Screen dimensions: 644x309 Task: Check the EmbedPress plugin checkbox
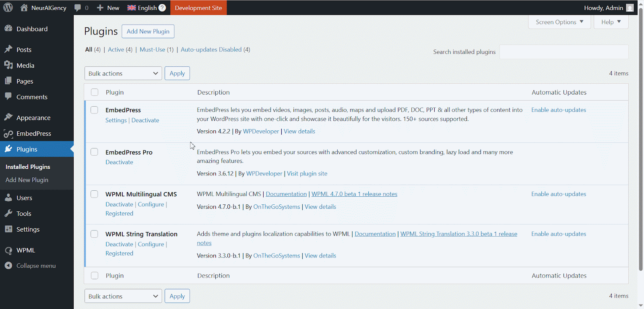coord(94,110)
